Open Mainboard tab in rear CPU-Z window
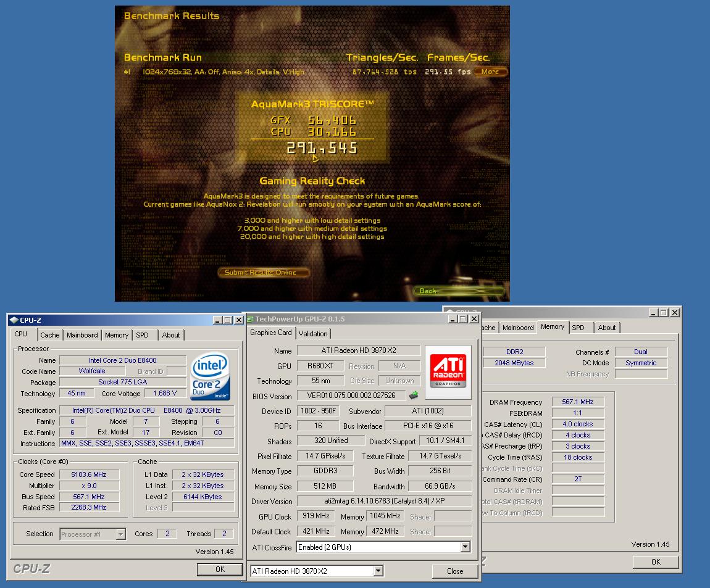This screenshot has height=588, width=710. point(518,328)
